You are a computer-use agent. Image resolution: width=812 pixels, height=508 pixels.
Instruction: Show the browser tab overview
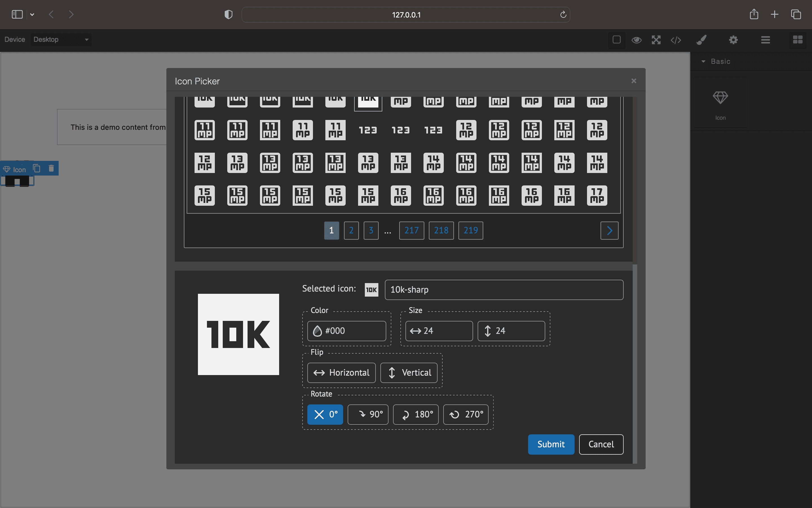pos(796,14)
